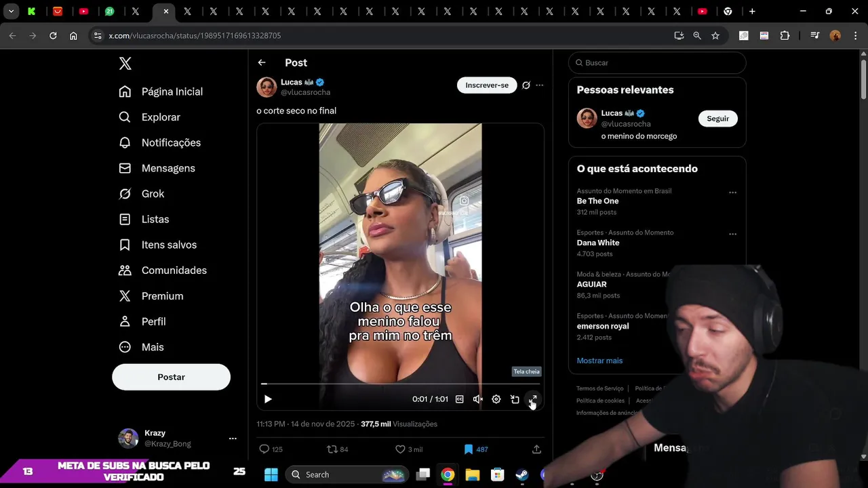The height and width of the screenshot is (488, 868).
Task: Open Chrome media controls icon
Action: tap(815, 35)
